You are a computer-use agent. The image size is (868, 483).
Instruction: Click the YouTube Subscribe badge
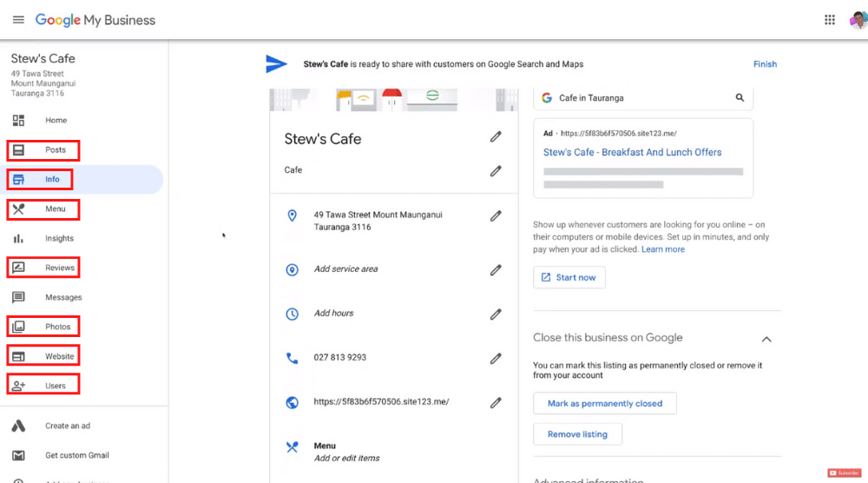(x=845, y=473)
